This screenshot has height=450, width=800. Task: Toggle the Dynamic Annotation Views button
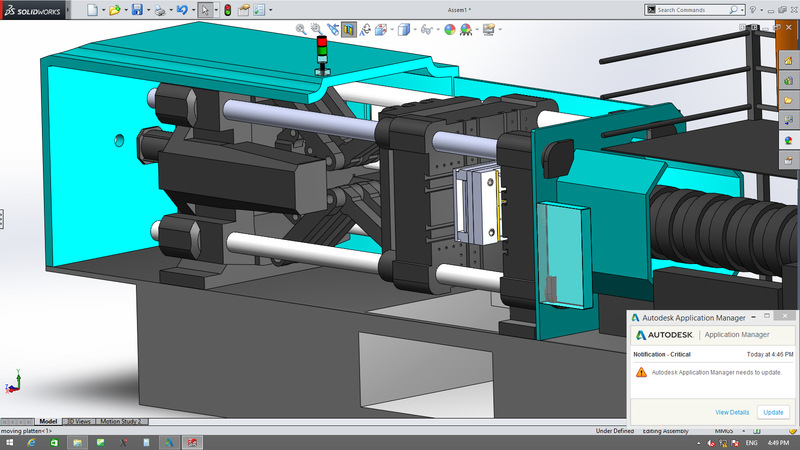tap(365, 30)
